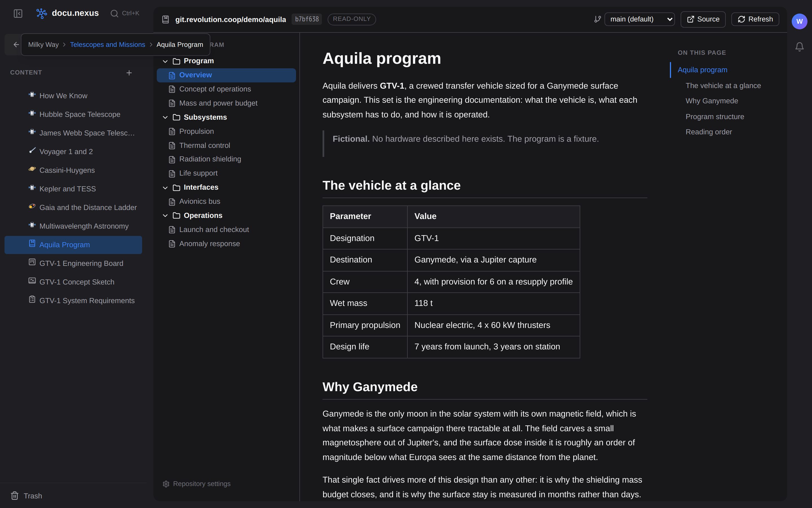Screen dimensions: 812x508
Task: Open the main (default) branch dropdown
Action: [x=640, y=19]
